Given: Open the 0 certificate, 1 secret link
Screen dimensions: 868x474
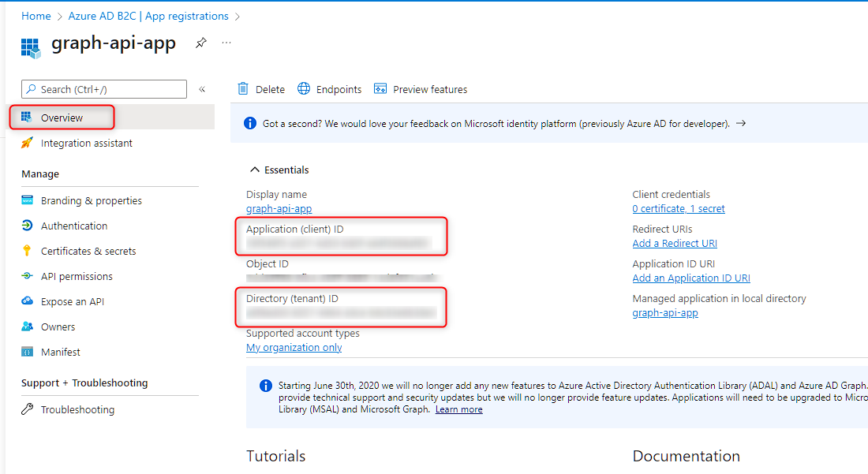Looking at the screenshot, I should tap(679, 208).
